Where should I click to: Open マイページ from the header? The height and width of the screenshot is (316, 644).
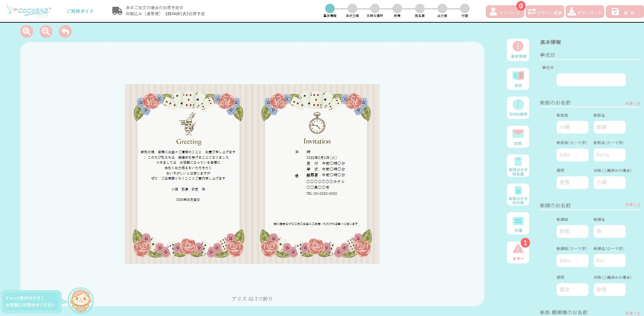(505, 12)
